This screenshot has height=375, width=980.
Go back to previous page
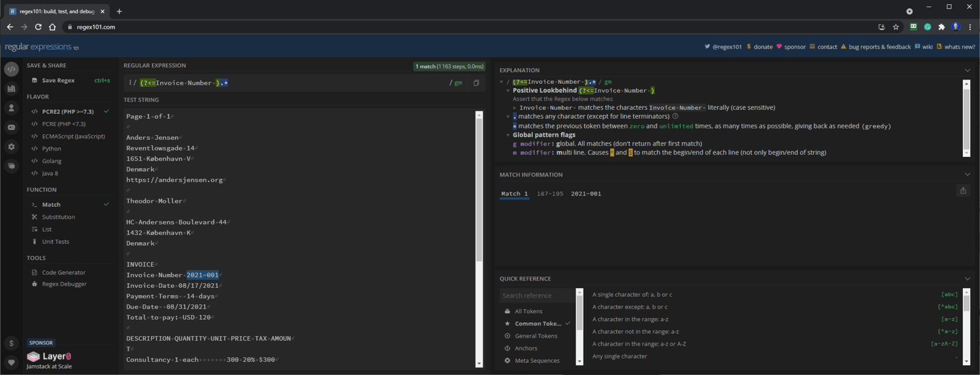tap(10, 27)
